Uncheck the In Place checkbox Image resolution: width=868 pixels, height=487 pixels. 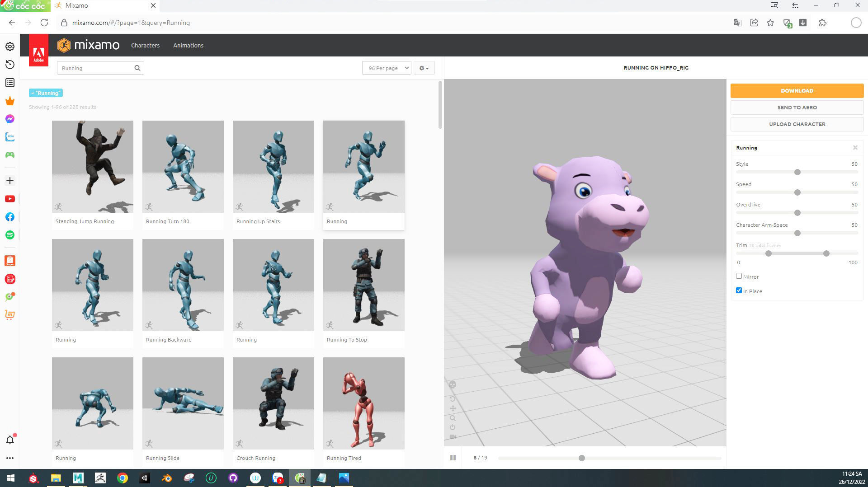pyautogui.click(x=739, y=290)
